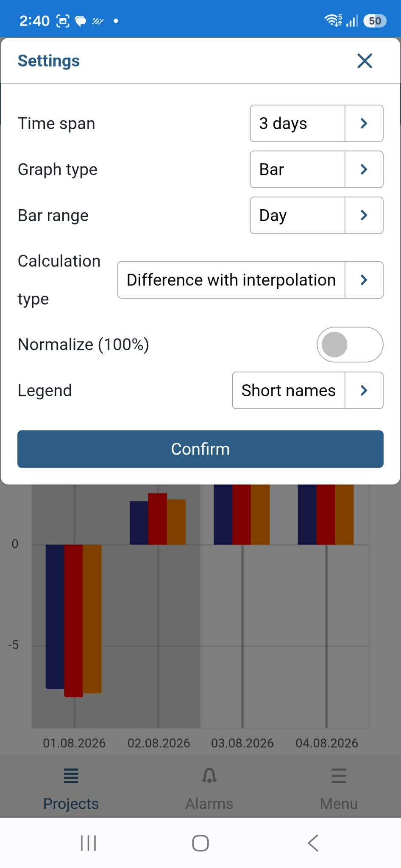Toggle the Normalize (100%) switch
Viewport: 401px width, 868px height.
[x=350, y=344]
